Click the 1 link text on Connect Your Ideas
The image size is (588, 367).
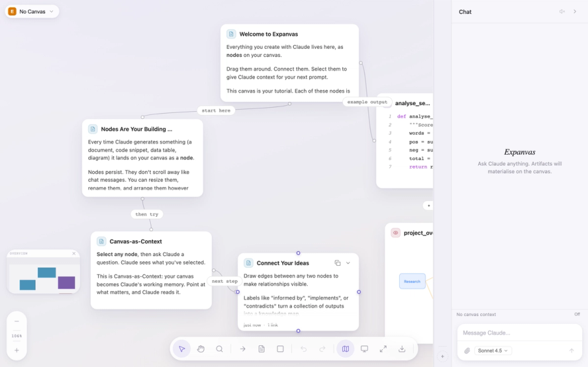pyautogui.click(x=272, y=325)
